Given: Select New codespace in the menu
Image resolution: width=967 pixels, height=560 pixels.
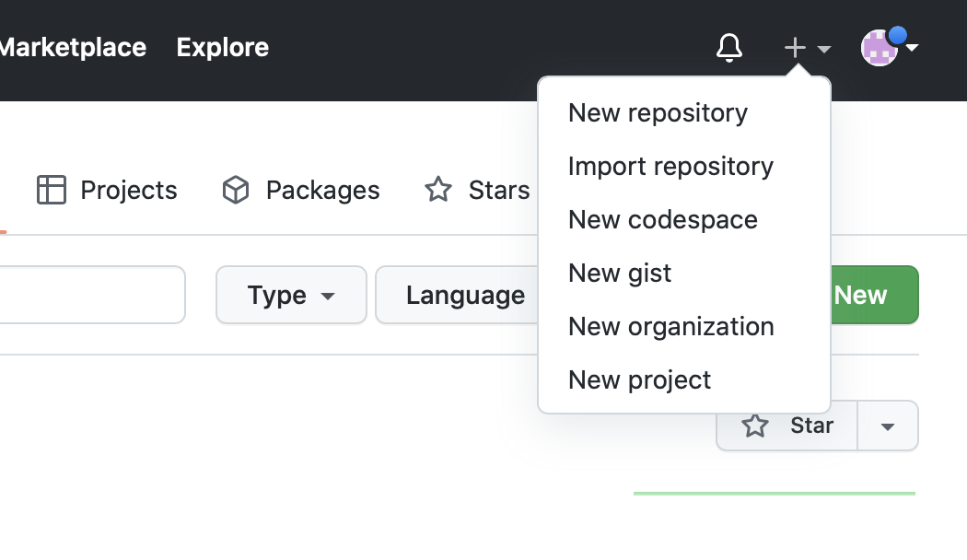Looking at the screenshot, I should click(662, 220).
